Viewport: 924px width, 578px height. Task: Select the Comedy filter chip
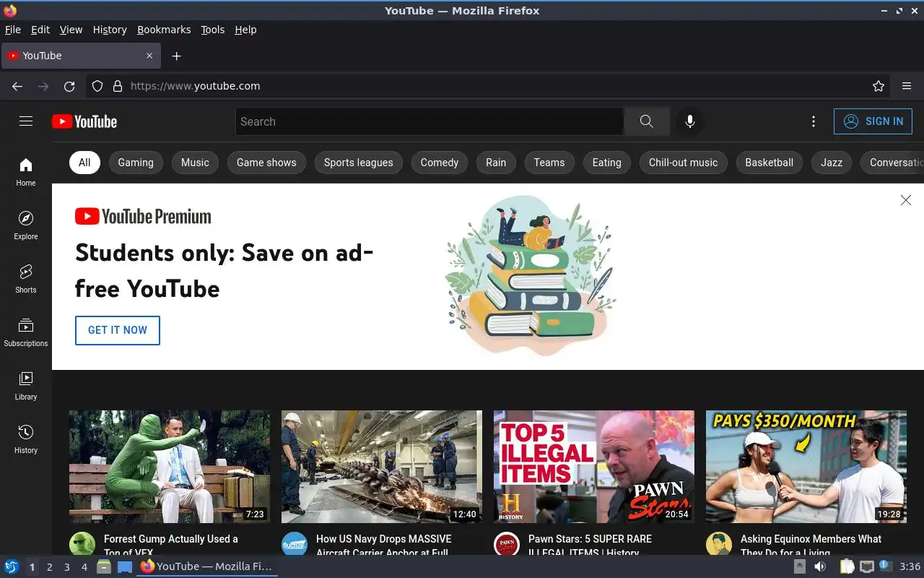[440, 163]
